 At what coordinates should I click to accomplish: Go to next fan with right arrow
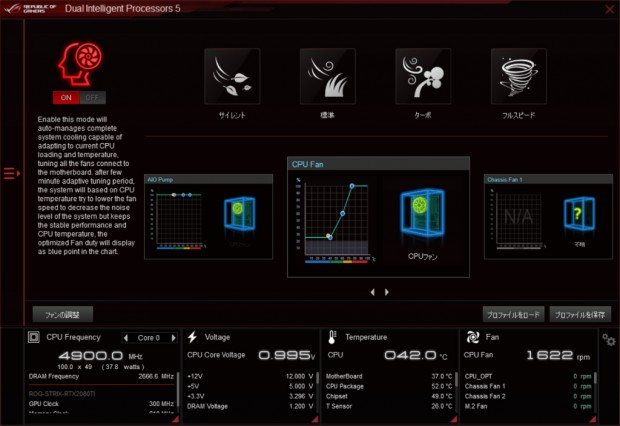pyautogui.click(x=387, y=292)
